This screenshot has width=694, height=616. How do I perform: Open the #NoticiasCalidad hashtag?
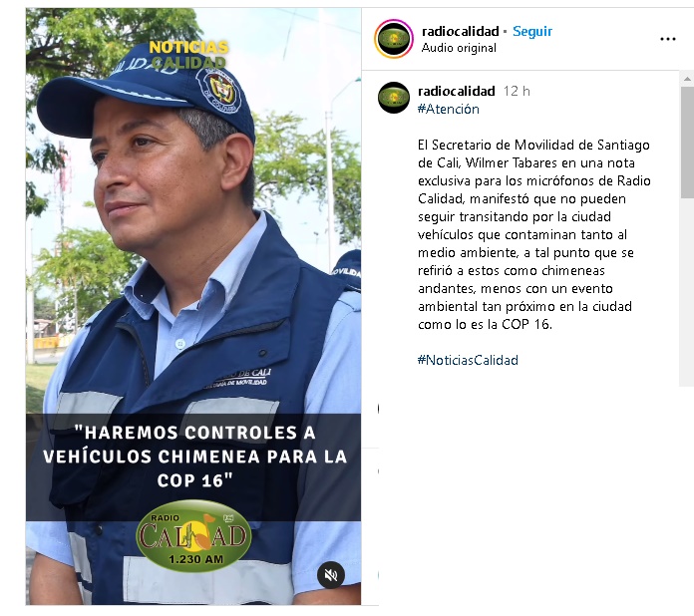tap(468, 360)
